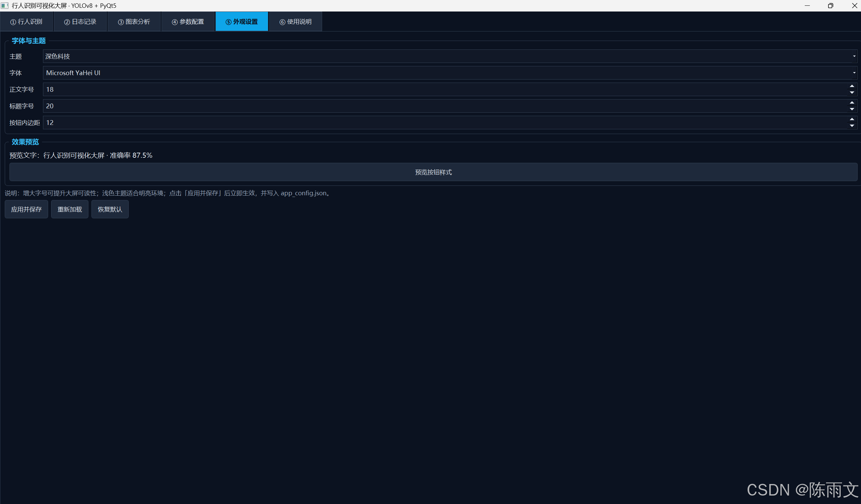
Task: Close the application window
Action: [854, 5]
